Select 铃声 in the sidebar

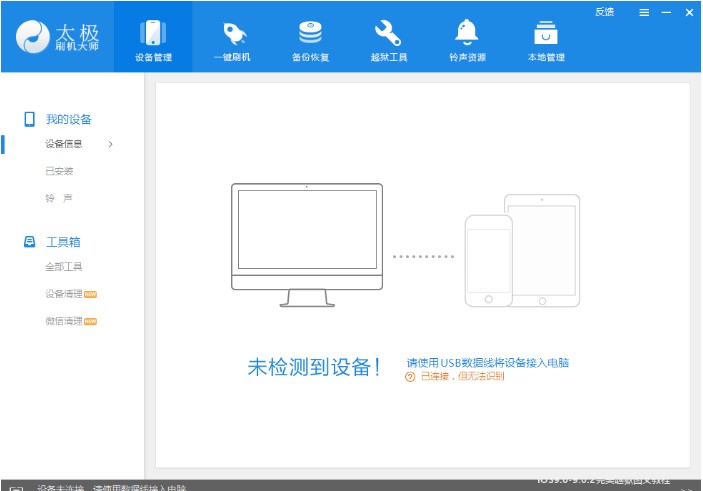click(59, 198)
